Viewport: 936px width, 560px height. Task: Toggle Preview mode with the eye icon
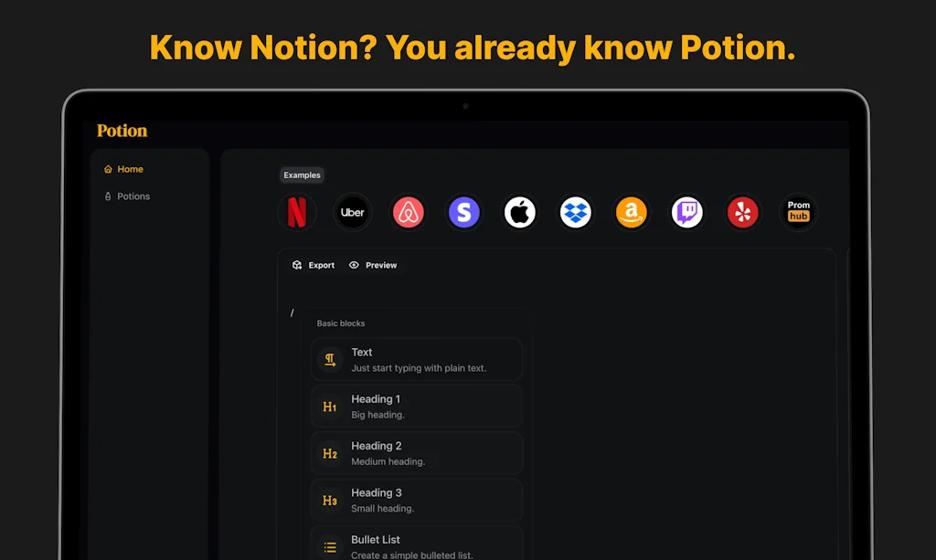(353, 265)
